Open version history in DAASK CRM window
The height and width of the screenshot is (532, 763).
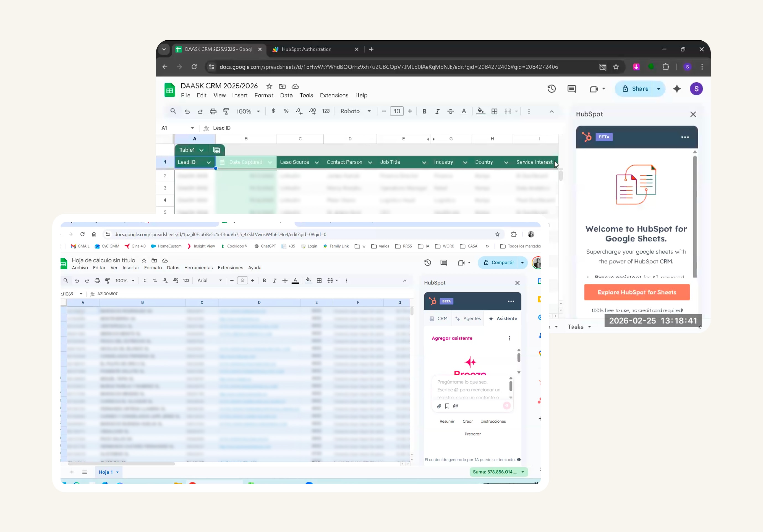[x=552, y=89]
